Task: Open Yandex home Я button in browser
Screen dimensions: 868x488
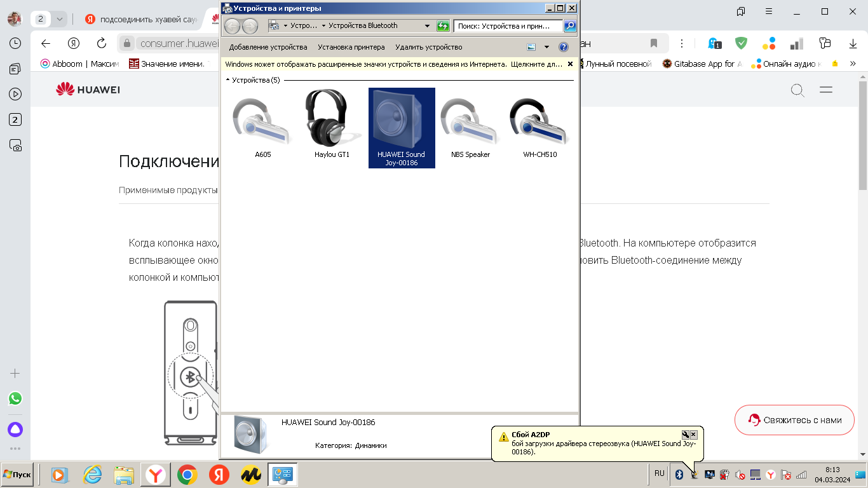Action: [74, 43]
